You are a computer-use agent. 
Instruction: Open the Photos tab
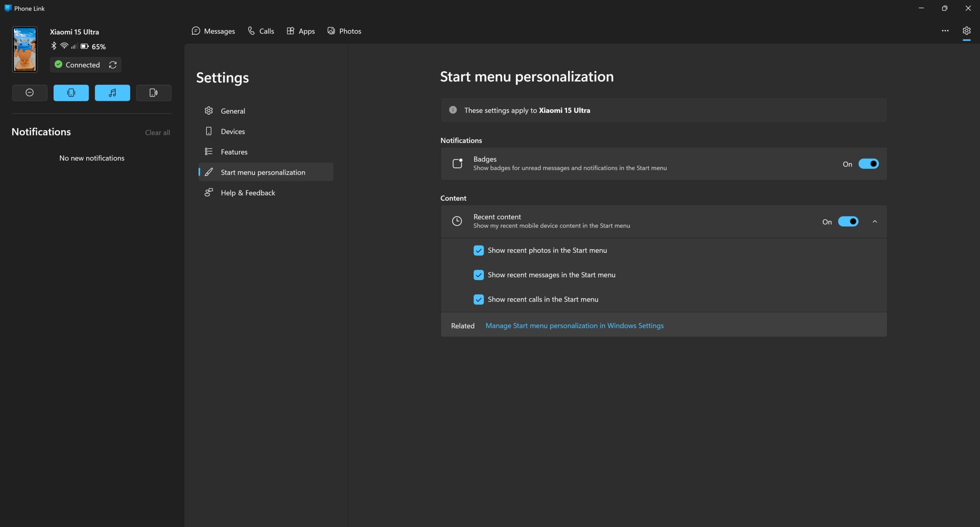point(344,31)
